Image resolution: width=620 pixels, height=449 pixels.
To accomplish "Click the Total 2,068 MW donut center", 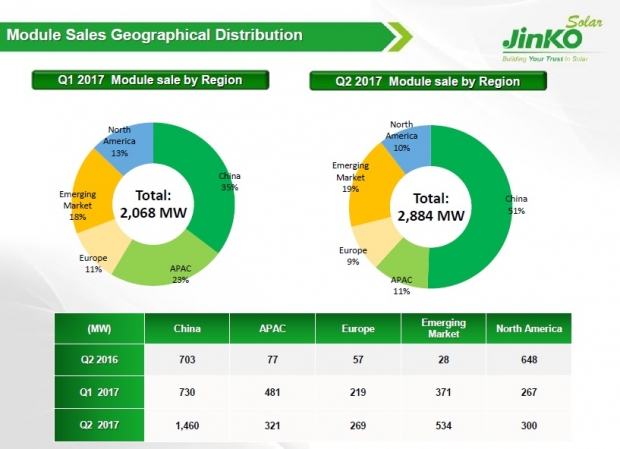I will point(154,204).
